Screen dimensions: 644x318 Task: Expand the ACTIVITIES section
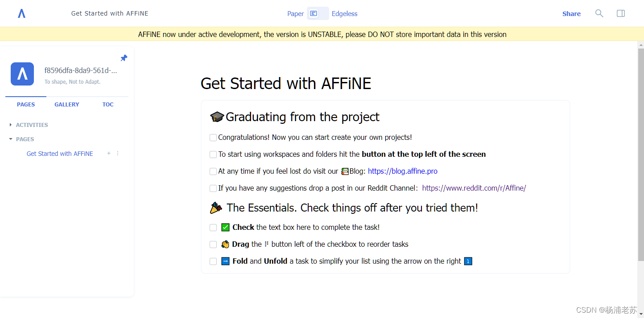click(11, 125)
